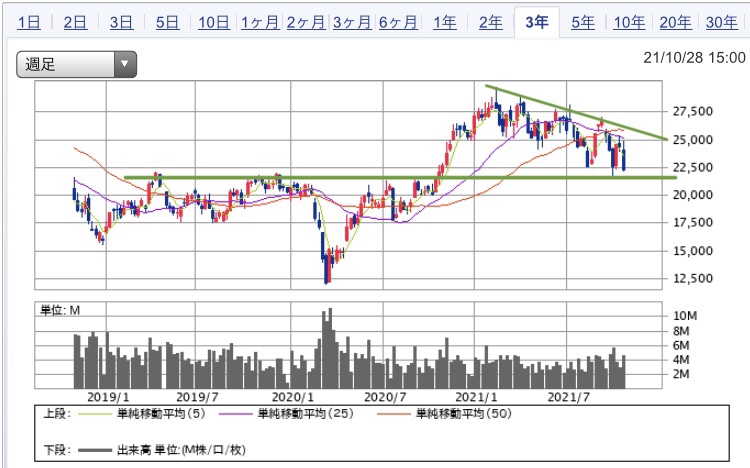
Task: Open the 10日 chart range
Action: [214, 22]
